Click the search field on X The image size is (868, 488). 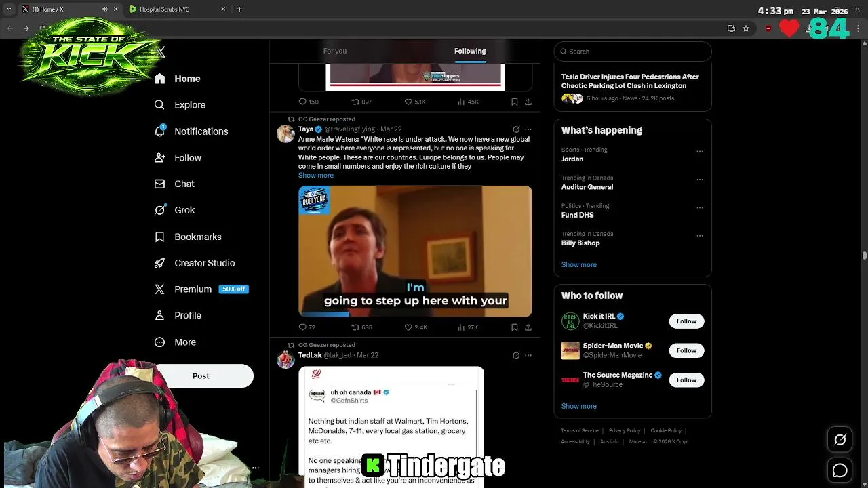(633, 52)
